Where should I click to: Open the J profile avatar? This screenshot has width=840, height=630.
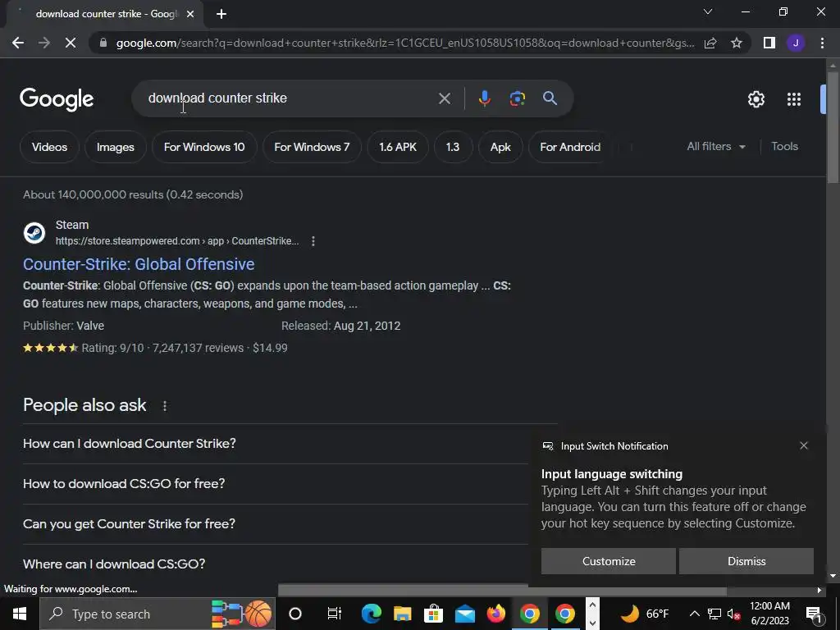pyautogui.click(x=796, y=43)
